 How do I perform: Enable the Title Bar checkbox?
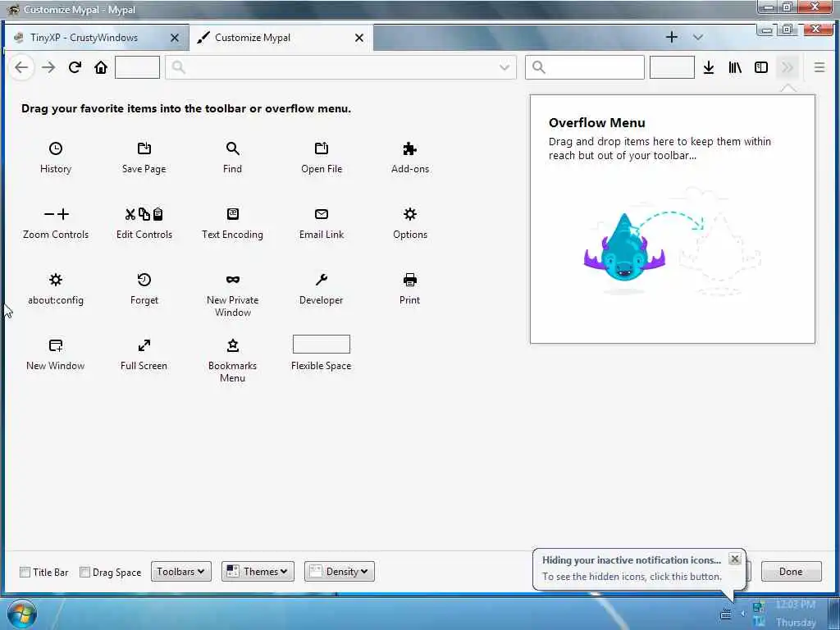pyautogui.click(x=25, y=572)
